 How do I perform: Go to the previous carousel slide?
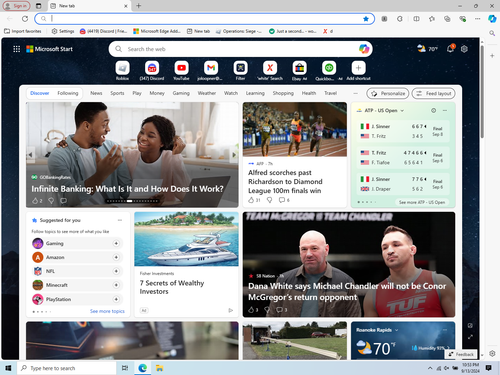(x=30, y=155)
